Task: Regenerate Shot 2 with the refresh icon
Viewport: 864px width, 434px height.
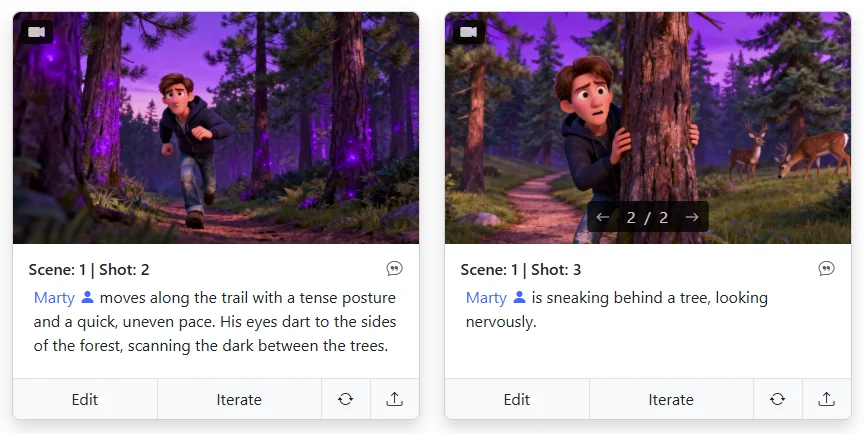Action: point(345,399)
